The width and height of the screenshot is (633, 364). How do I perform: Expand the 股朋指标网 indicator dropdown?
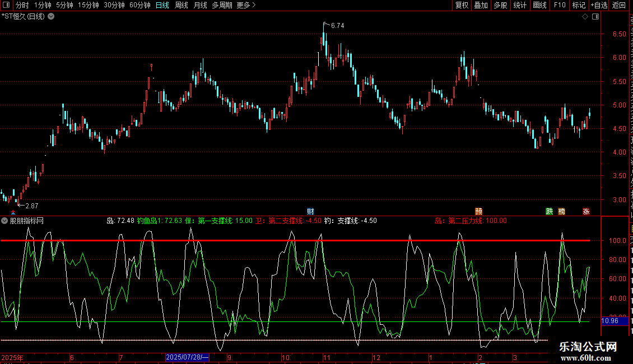4,221
